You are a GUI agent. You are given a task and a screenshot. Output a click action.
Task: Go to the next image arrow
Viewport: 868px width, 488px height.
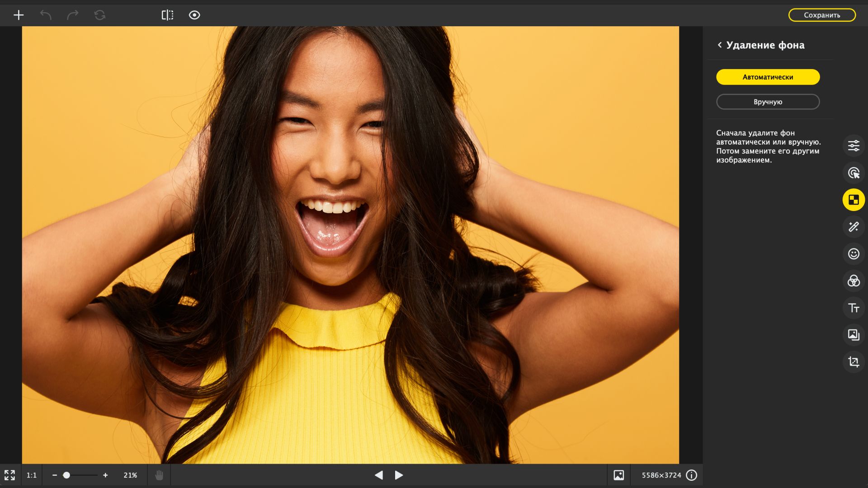tap(399, 475)
